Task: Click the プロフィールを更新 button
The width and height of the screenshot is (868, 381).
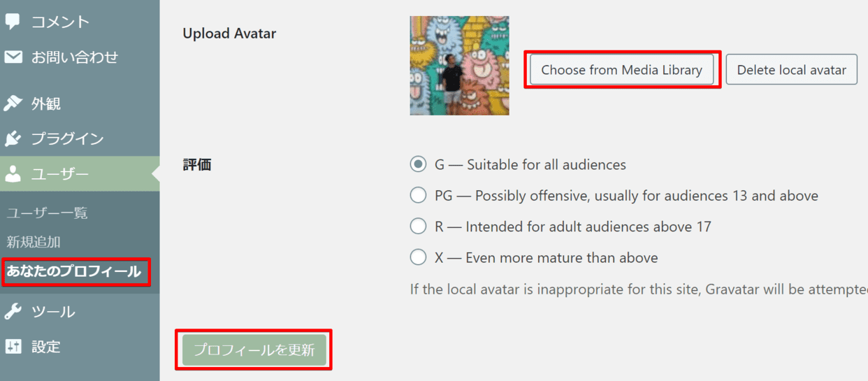Action: [x=254, y=350]
